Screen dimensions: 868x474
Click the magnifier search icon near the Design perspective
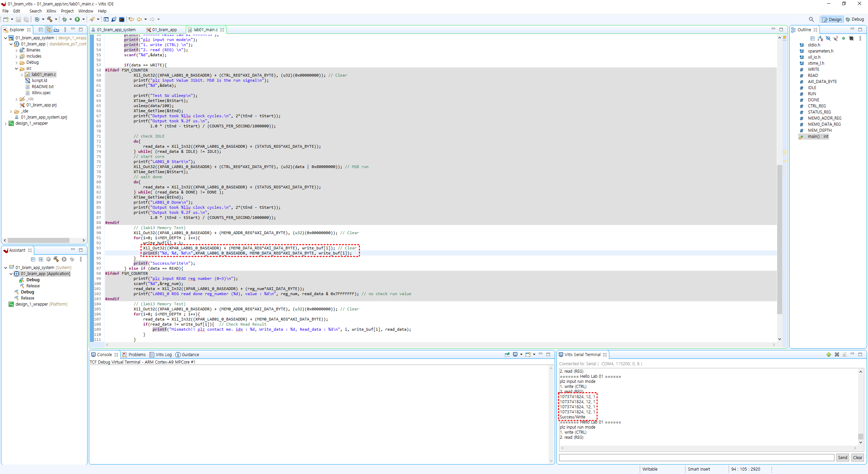pyautogui.click(x=811, y=19)
